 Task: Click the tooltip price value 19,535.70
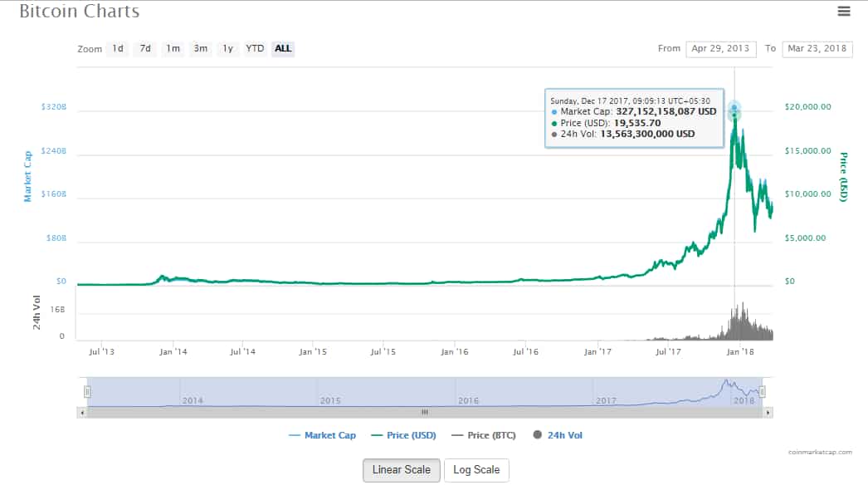637,123
